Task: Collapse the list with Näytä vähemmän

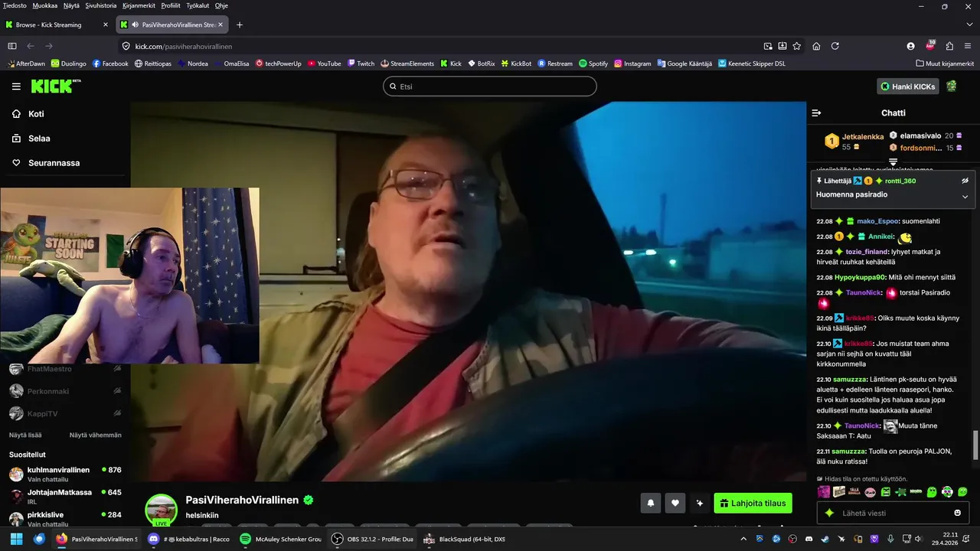Action: (x=96, y=435)
